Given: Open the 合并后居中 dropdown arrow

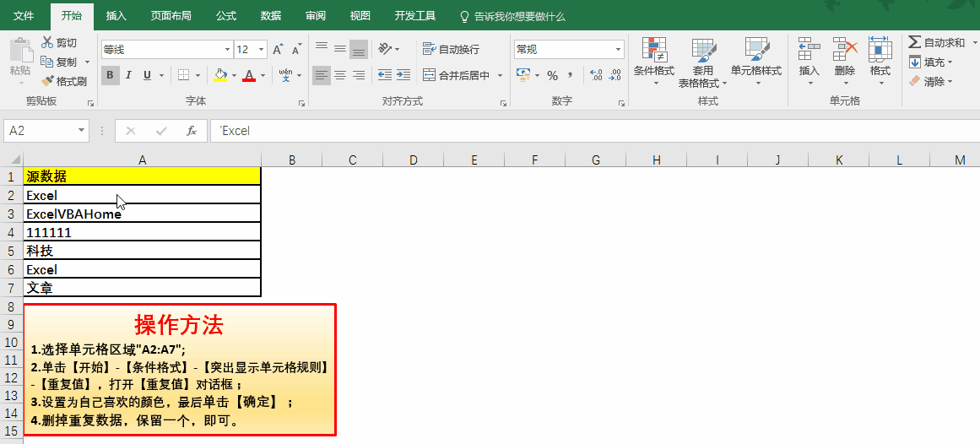Looking at the screenshot, I should pos(500,76).
